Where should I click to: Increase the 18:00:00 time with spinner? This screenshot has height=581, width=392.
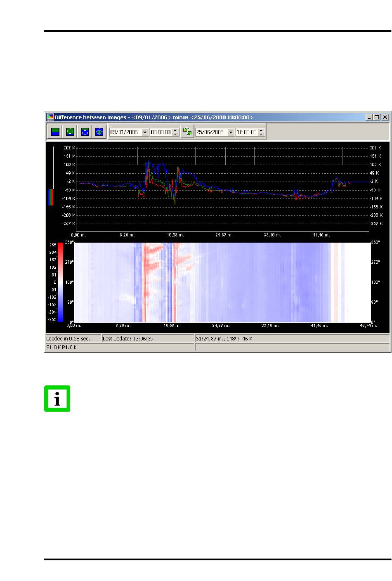[x=261, y=130]
